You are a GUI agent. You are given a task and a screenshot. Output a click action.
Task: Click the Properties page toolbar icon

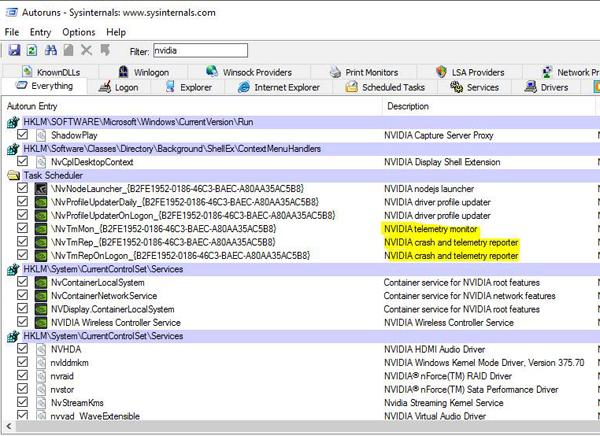pos(68,50)
